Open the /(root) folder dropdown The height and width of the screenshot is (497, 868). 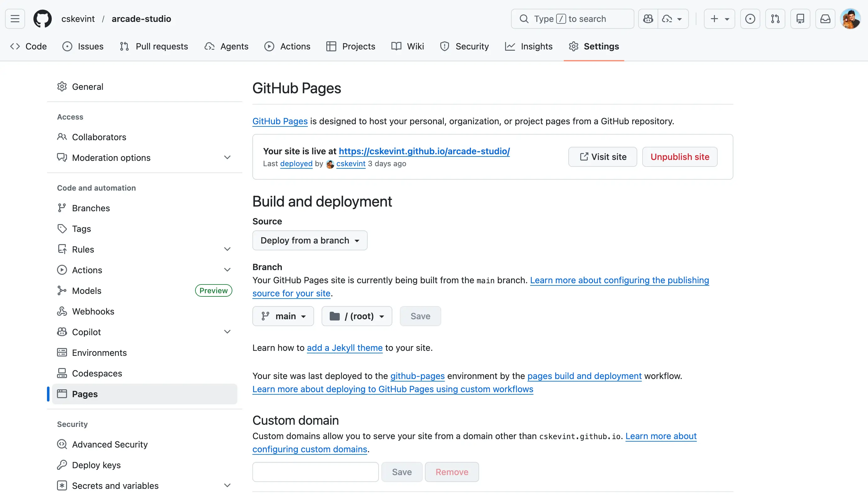(x=356, y=316)
